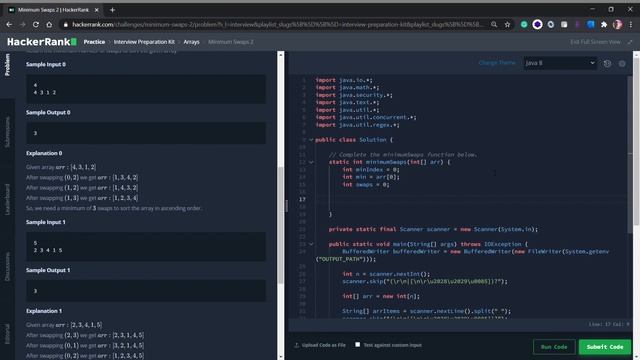Viewport: 640px width, 360px height.
Task: Open the white square extension icon
Action: [x=564, y=24]
